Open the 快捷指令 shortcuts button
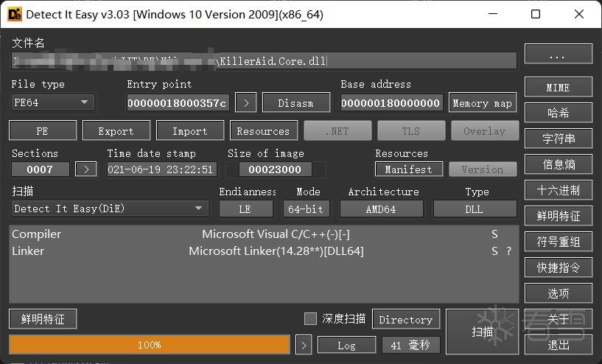 559,267
